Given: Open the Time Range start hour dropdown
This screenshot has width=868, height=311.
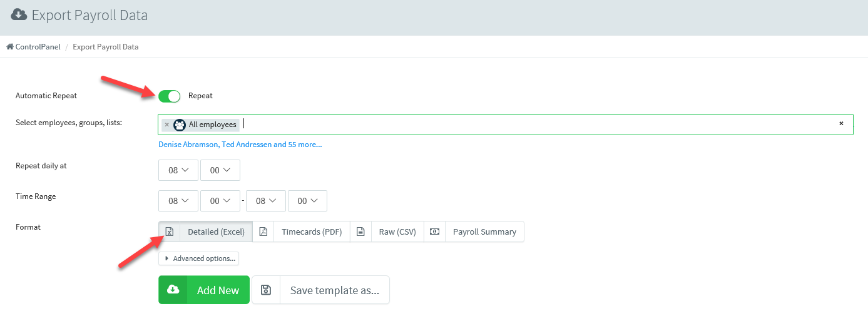Looking at the screenshot, I should 178,201.
